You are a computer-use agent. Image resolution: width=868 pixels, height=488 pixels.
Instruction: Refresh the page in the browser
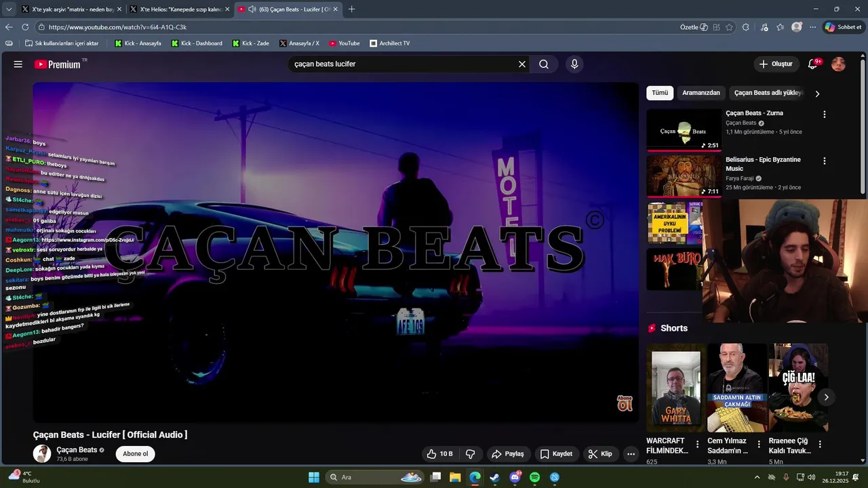[25, 27]
